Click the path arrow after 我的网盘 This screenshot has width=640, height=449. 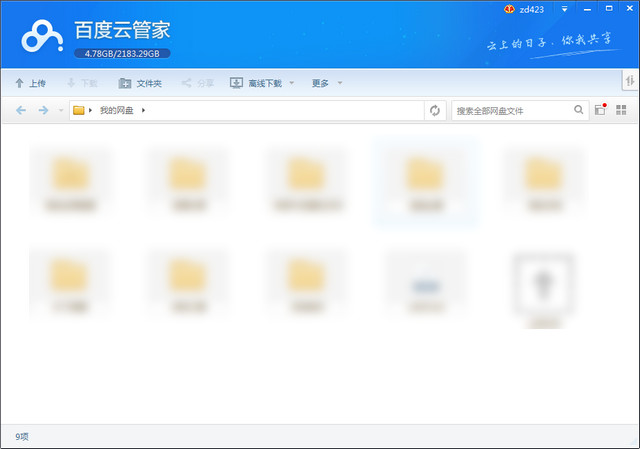[x=144, y=110]
